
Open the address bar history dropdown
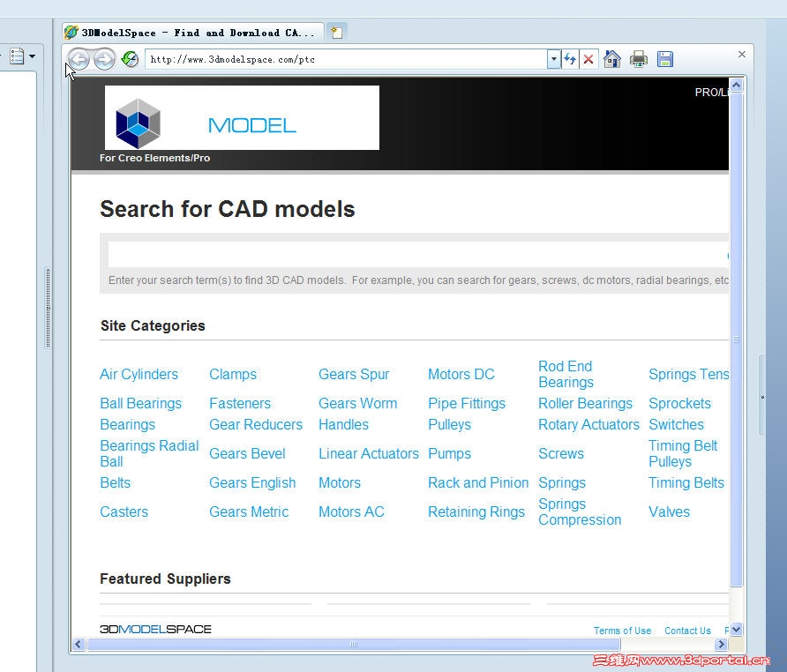(553, 59)
